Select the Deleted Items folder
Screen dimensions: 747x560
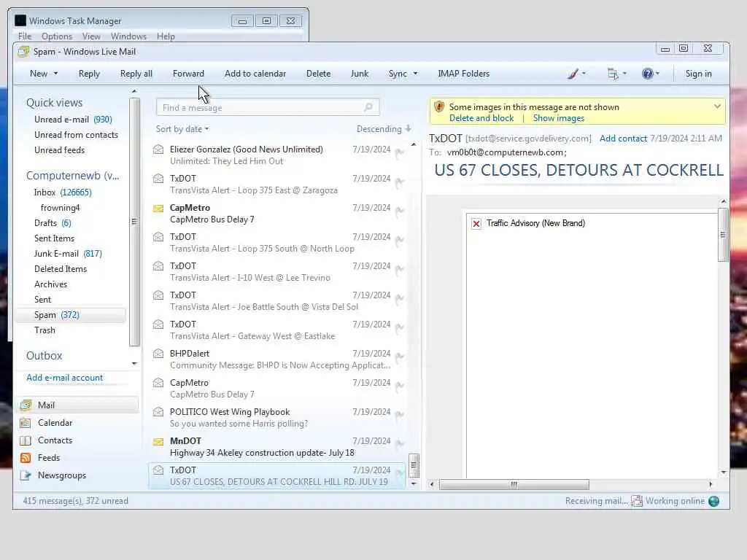click(x=61, y=269)
